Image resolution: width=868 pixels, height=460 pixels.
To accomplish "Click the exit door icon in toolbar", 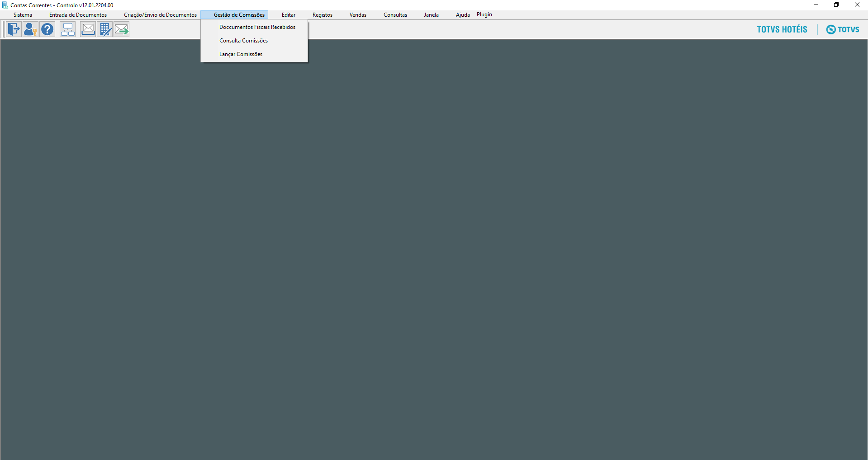I will [14, 30].
